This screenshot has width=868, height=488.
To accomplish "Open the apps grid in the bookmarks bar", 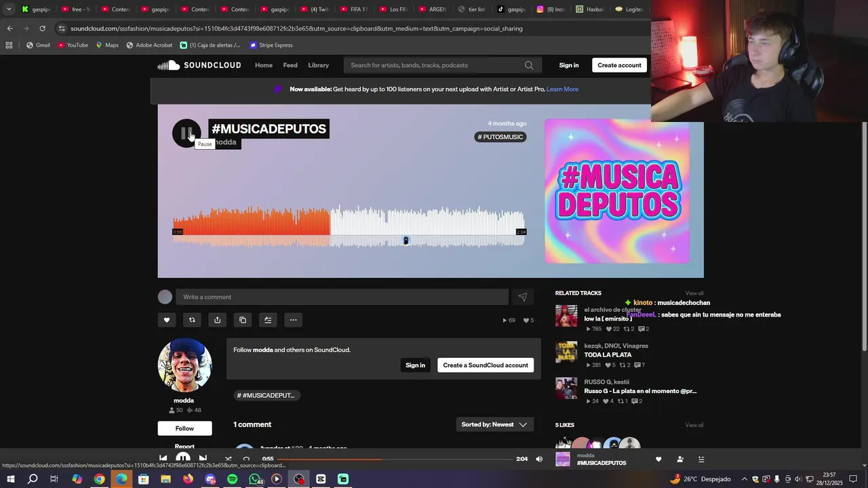I will 9,45.
